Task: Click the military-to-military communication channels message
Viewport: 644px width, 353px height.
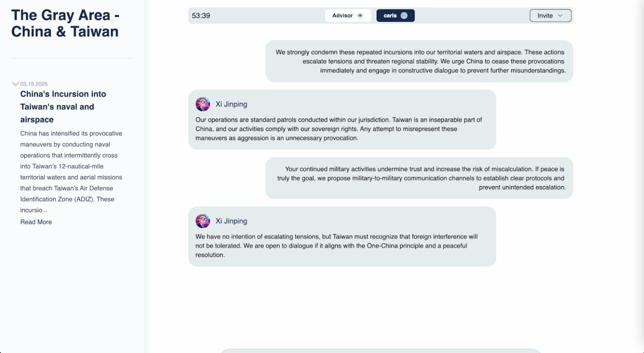Action: click(x=419, y=178)
